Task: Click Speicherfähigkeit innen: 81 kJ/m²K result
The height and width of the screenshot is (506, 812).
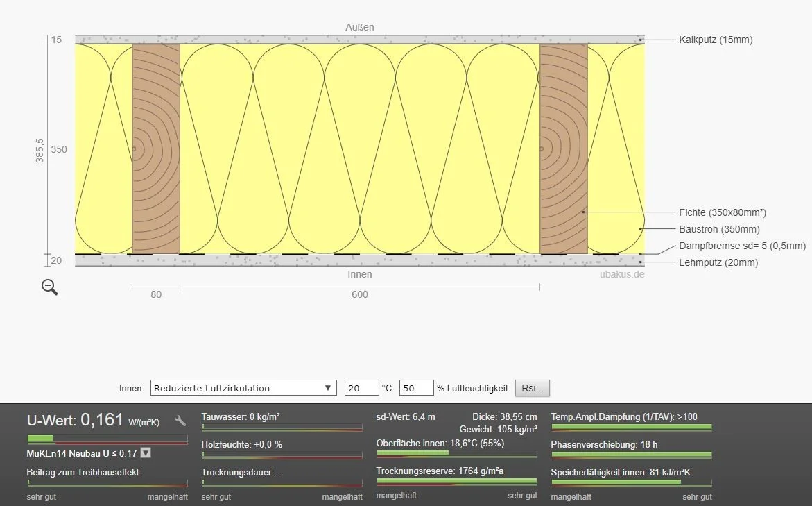Action: coord(621,472)
